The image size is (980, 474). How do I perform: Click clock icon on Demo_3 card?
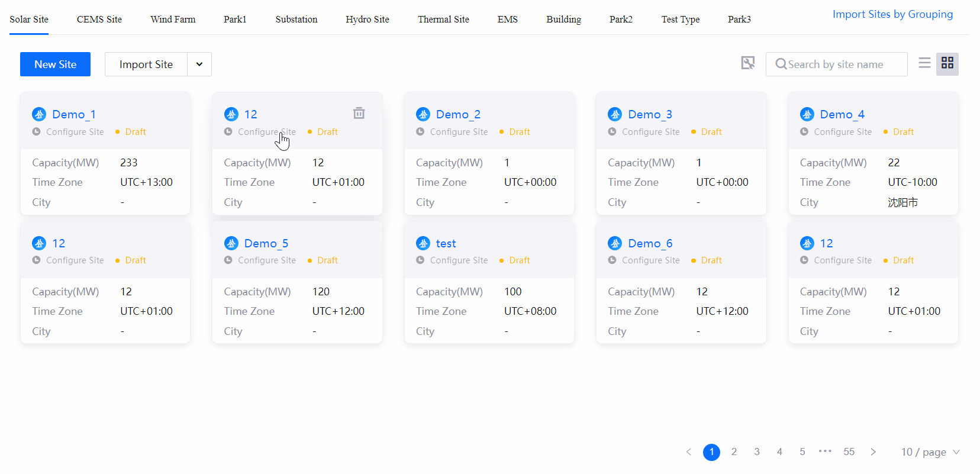pos(612,132)
